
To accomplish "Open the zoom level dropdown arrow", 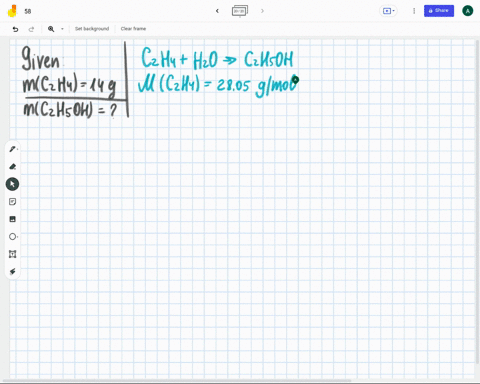I will [62, 29].
